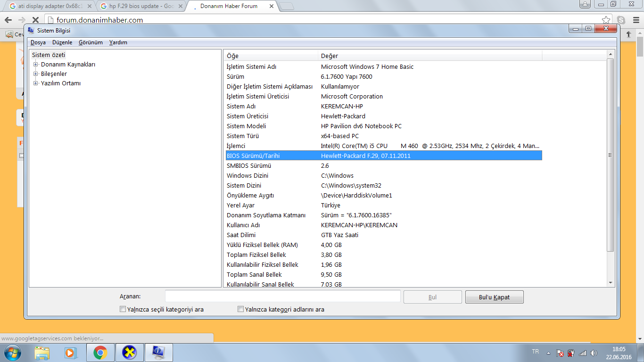This screenshot has height=362, width=644.
Task: Launch Windows Media Player from the taskbar
Action: (x=70, y=353)
